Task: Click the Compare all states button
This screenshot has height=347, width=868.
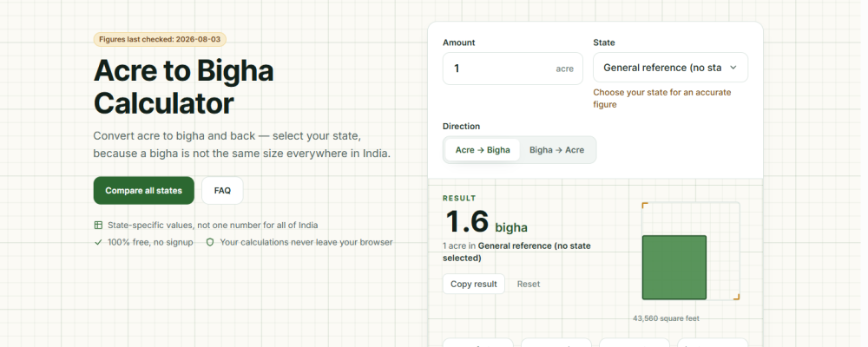Action: [x=144, y=190]
